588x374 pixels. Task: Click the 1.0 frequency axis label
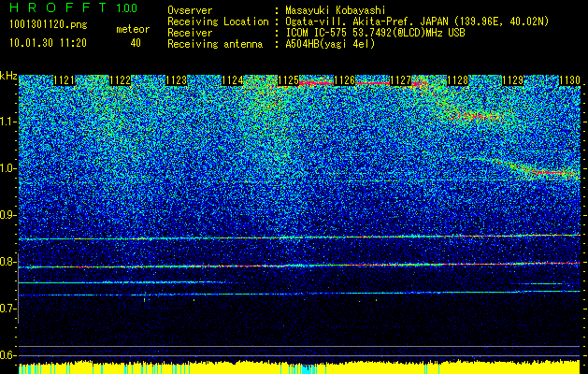pyautogui.click(x=7, y=168)
